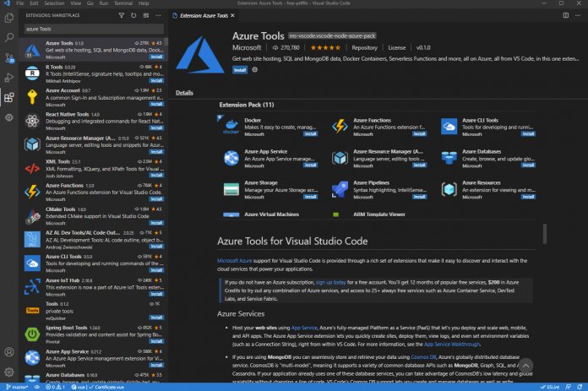588x391 pixels.
Task: Open the Selection menu
Action: (x=54, y=3)
